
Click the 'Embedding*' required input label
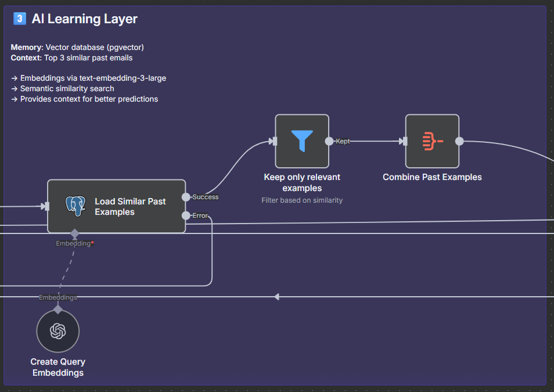[75, 243]
